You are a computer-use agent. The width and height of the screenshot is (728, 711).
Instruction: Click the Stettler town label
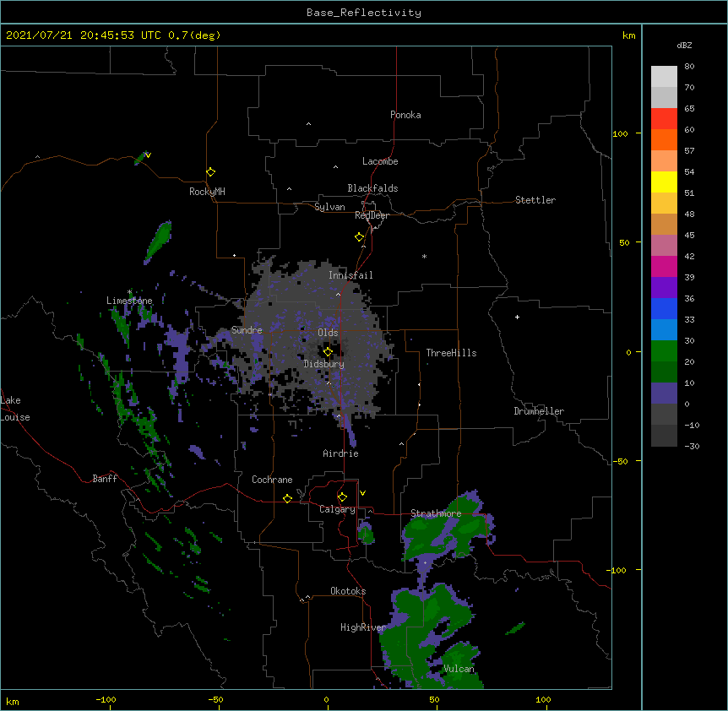535,200
